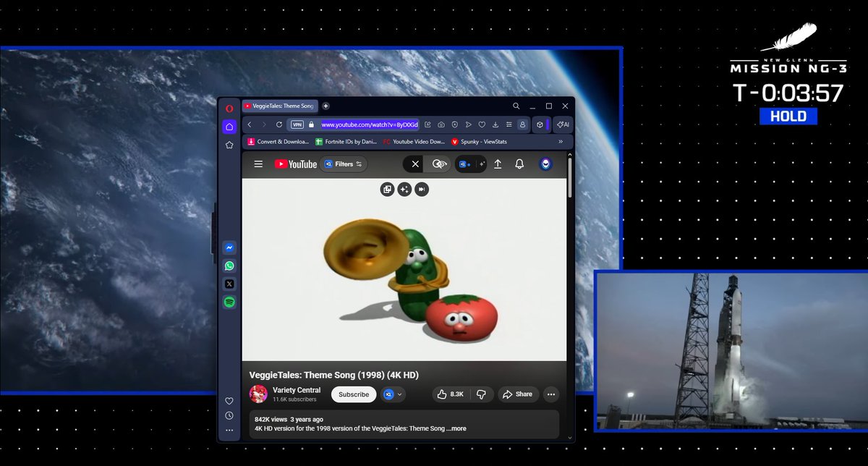
Task: Open YouTube hamburger guide menu
Action: [258, 164]
